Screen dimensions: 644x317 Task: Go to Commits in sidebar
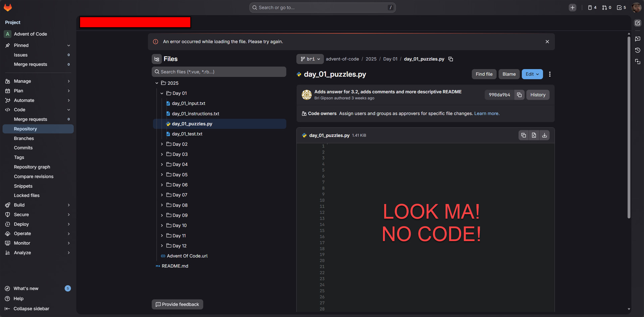(38, 148)
